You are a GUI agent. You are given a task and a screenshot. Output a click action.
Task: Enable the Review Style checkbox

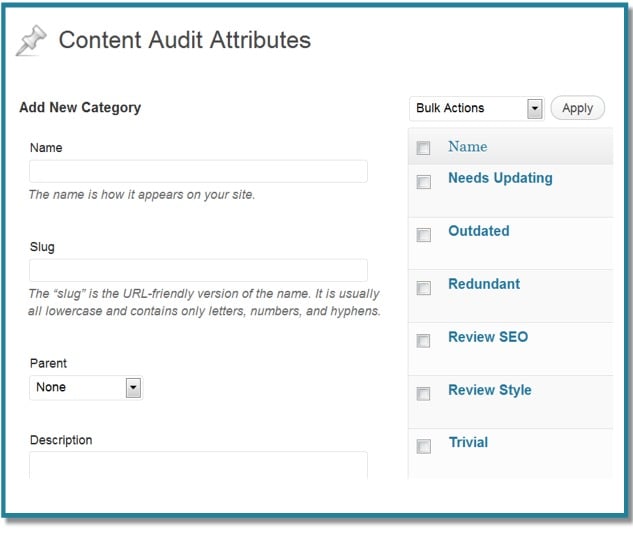click(424, 394)
